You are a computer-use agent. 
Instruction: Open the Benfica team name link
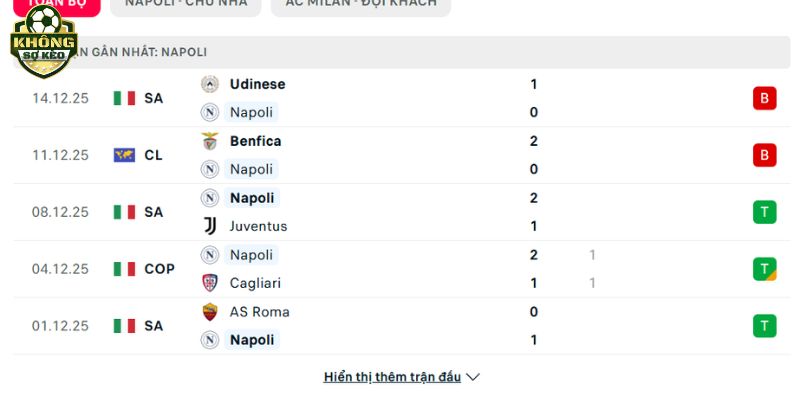click(x=255, y=141)
